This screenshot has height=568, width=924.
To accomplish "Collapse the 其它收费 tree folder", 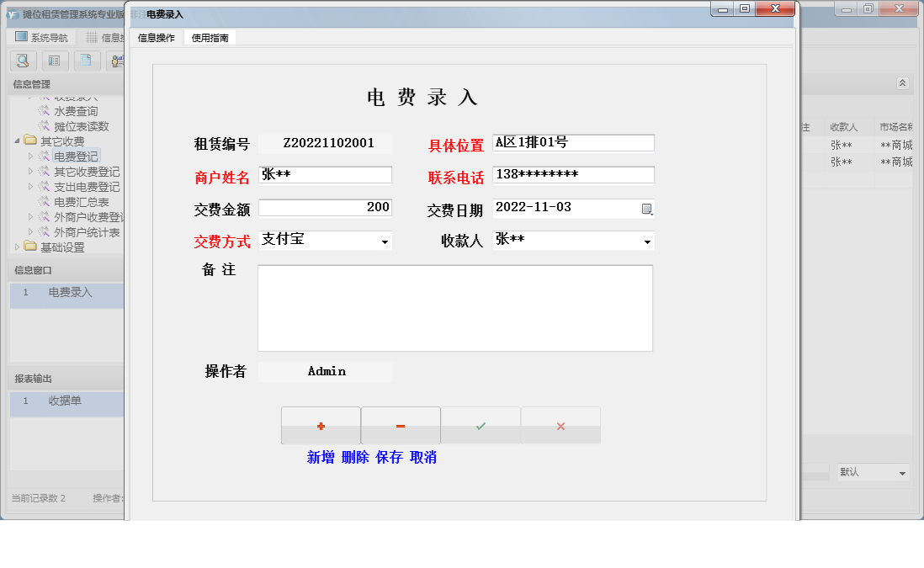I will (19, 141).
